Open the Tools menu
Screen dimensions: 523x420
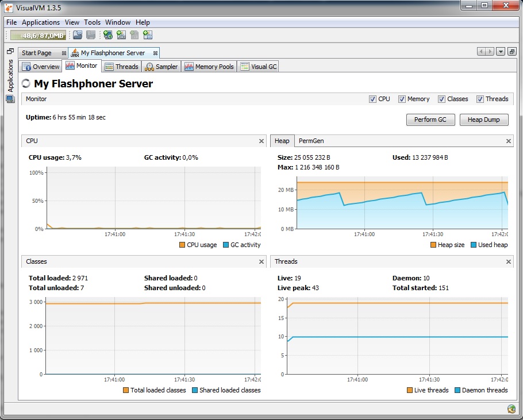92,22
